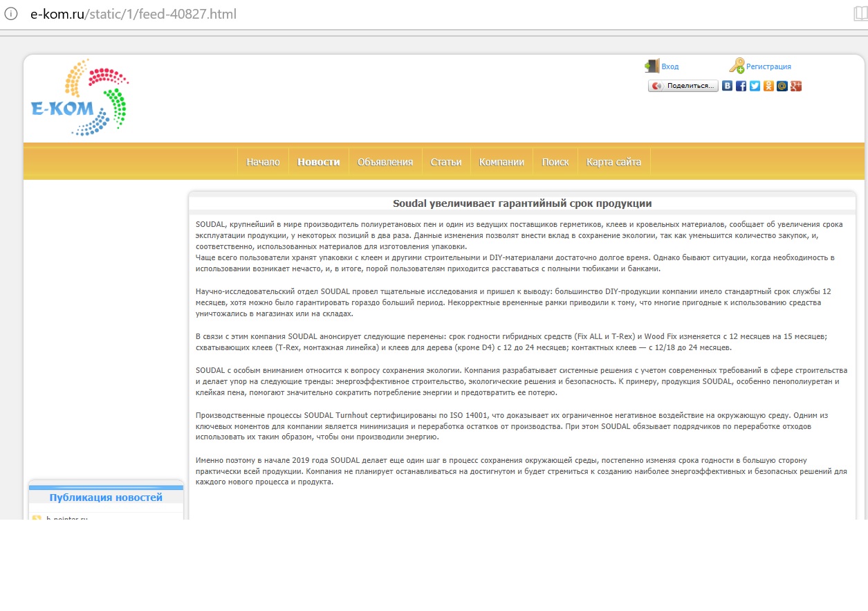Click paragraph starting 'Научно-исследовательский отдел SOUDAL'
Screen dimensions: 868x611
[x=514, y=302]
